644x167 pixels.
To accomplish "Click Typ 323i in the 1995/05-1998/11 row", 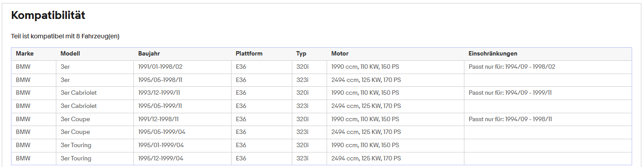I will tap(303, 80).
